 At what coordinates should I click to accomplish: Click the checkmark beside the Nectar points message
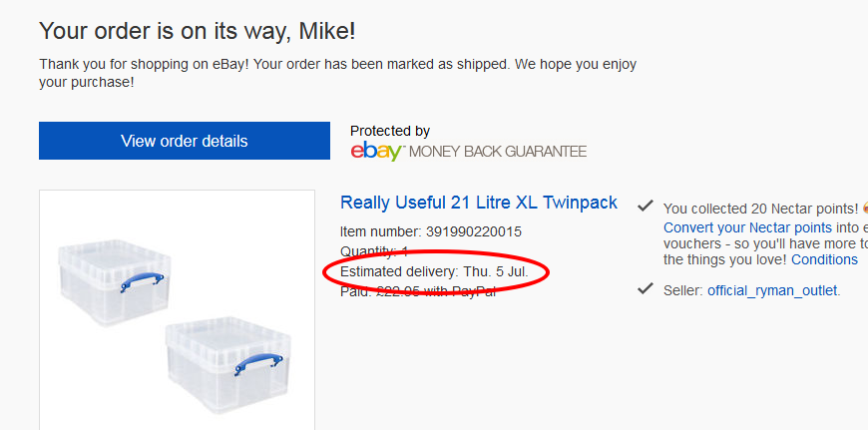click(646, 207)
